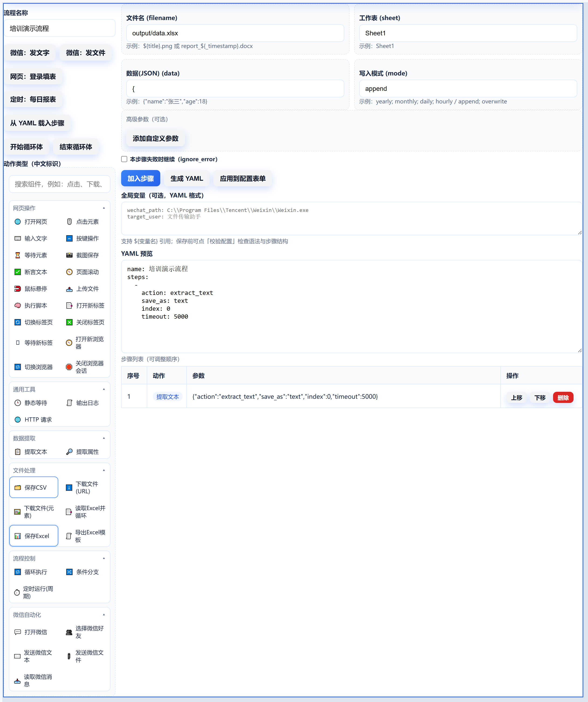Viewport: 588px width, 702px height.
Task: Click the 全局变量 YAML textarea
Action: point(352,218)
